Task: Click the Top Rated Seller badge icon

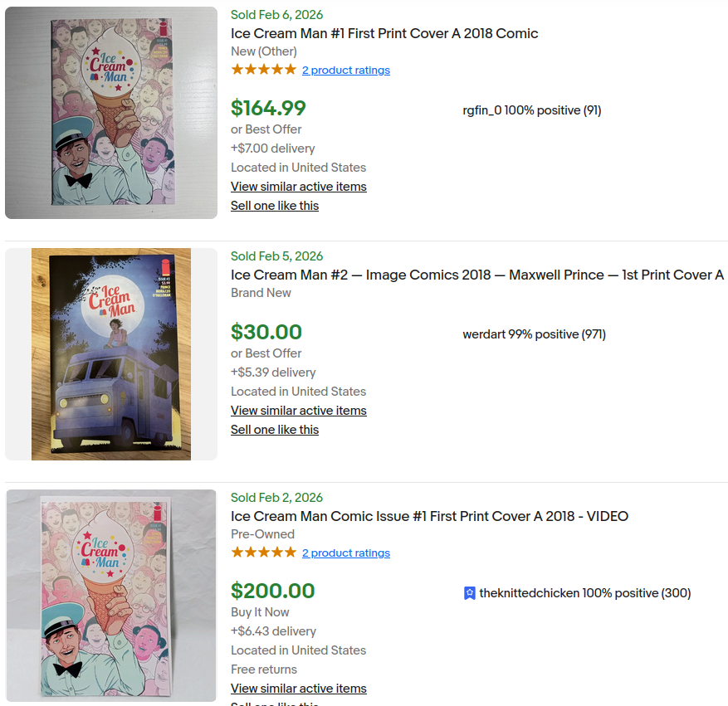Action: (468, 593)
